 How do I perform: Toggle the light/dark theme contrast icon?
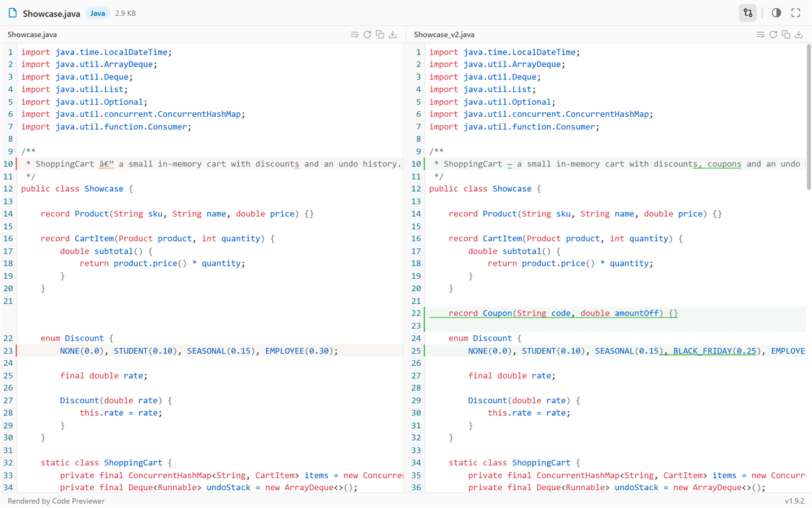pos(776,13)
